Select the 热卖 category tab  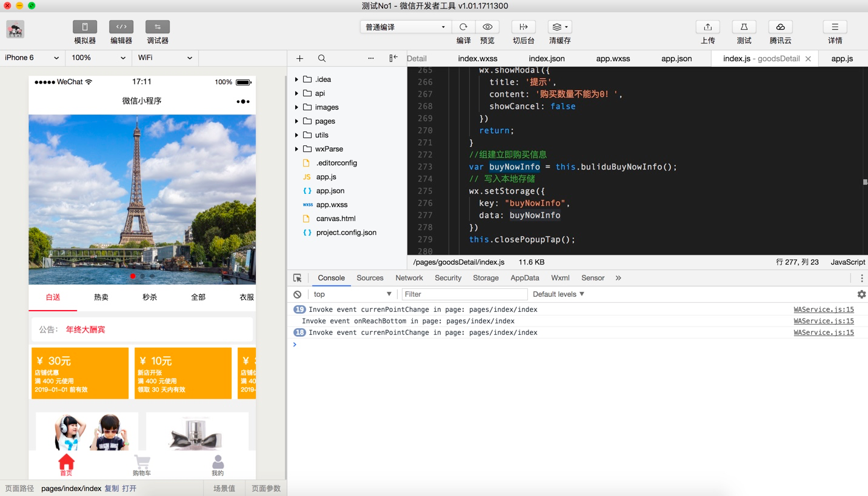(101, 297)
